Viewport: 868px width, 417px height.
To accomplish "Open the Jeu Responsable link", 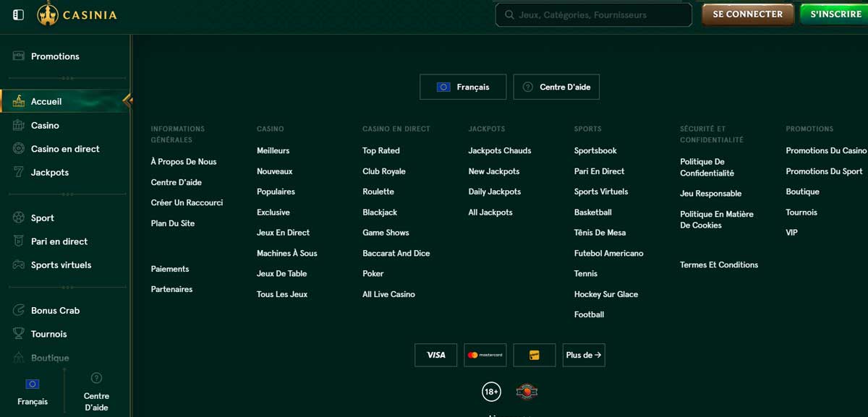I will [x=710, y=194].
